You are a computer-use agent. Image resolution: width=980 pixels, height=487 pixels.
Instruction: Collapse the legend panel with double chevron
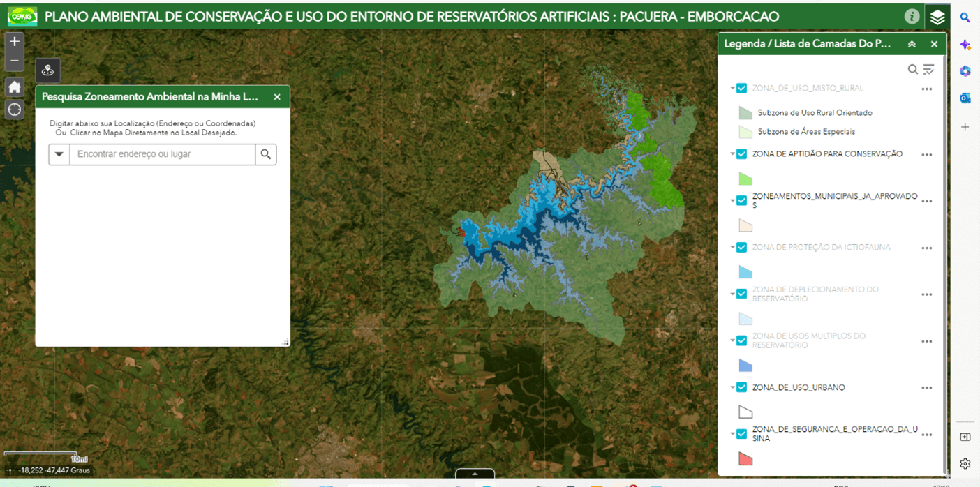[912, 44]
